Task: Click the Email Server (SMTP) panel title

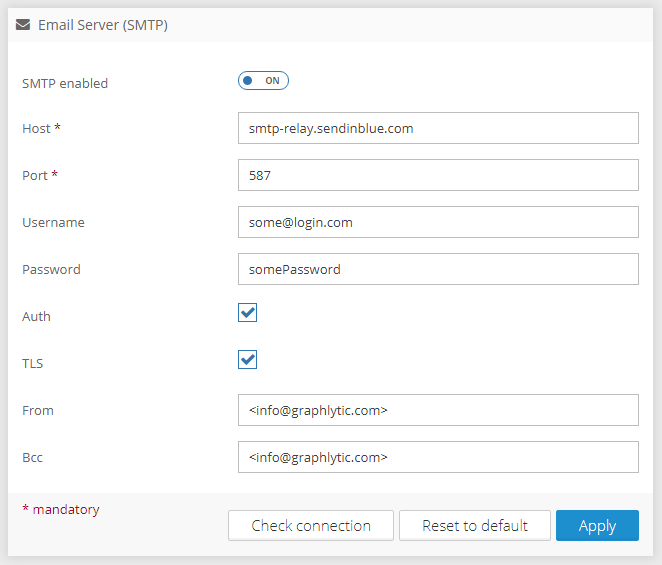Action: [102, 25]
